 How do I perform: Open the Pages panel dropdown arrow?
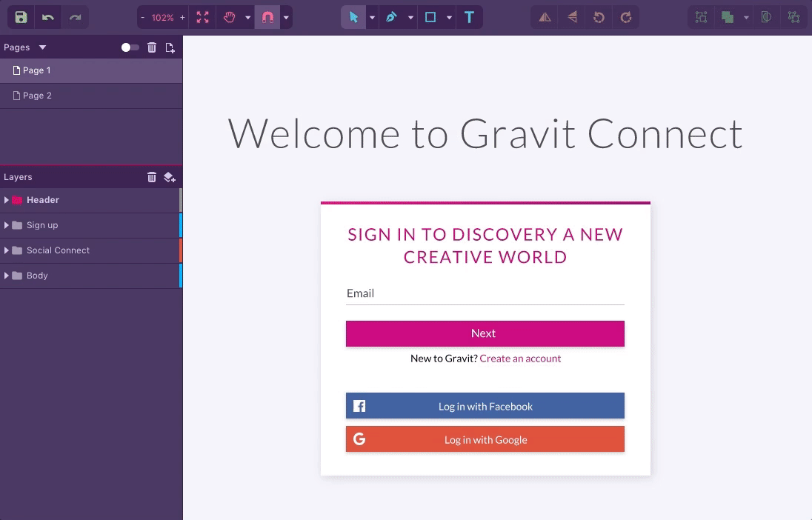tap(42, 47)
